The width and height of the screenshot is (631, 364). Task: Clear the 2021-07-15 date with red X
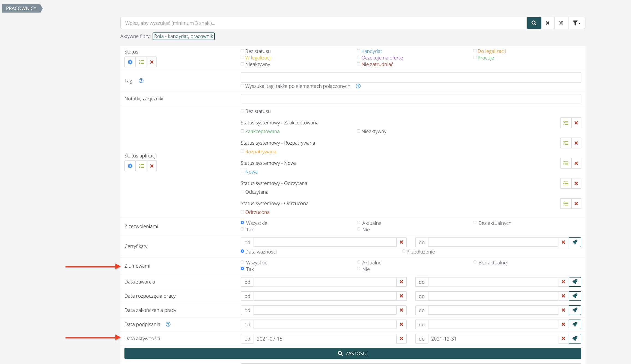pyautogui.click(x=401, y=339)
